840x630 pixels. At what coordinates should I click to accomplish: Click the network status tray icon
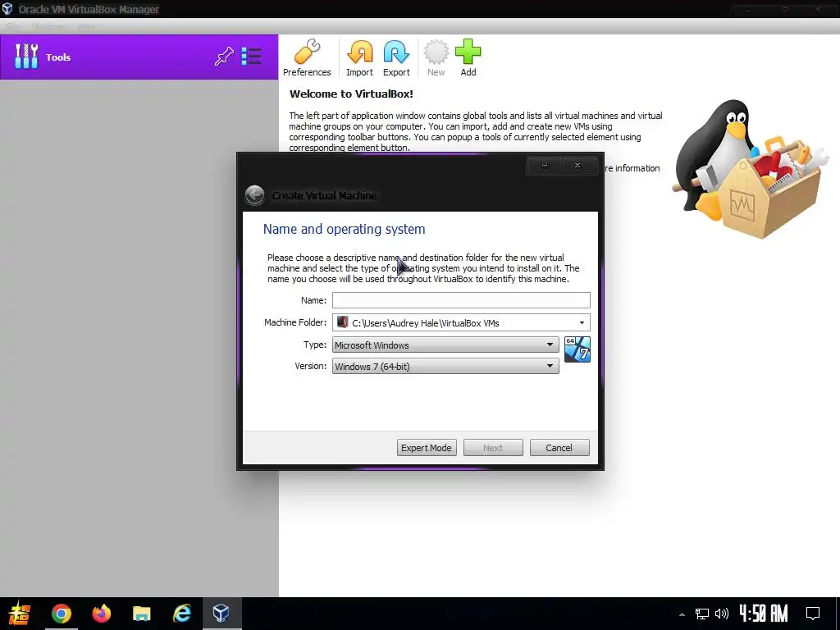tap(702, 614)
